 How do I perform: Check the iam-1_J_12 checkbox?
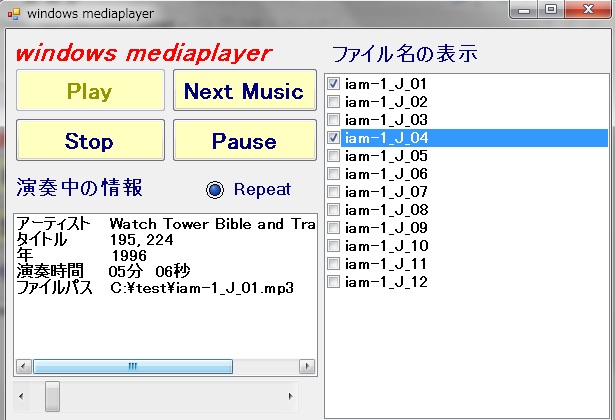[333, 282]
